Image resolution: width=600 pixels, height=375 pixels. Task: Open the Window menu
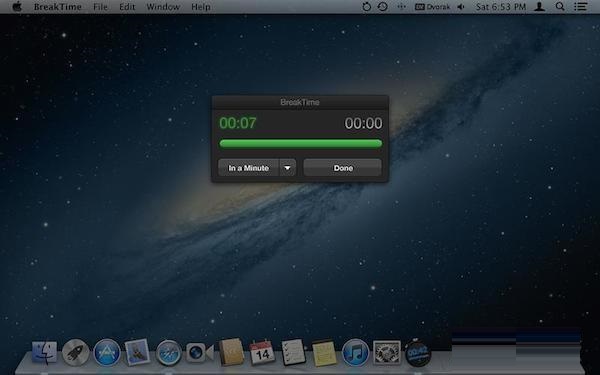click(163, 7)
